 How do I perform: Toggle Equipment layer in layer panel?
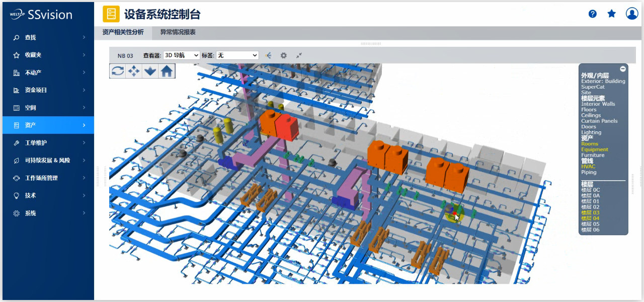click(x=594, y=149)
